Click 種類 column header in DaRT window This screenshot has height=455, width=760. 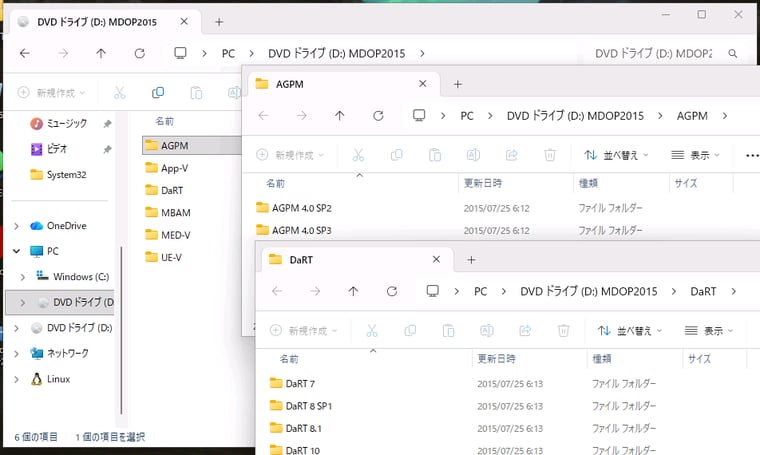tap(634, 359)
